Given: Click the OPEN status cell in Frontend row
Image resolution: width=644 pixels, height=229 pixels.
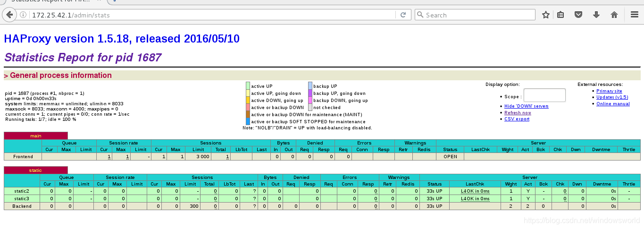Looking at the screenshot, I should pyautogui.click(x=450, y=156).
